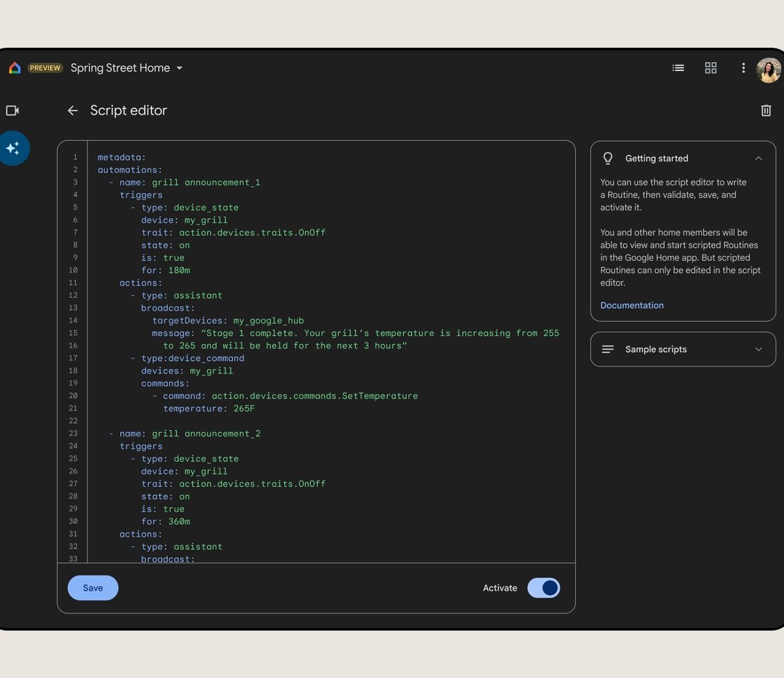784x678 pixels.
Task: Open the cameras sidebar icon
Action: 12,110
